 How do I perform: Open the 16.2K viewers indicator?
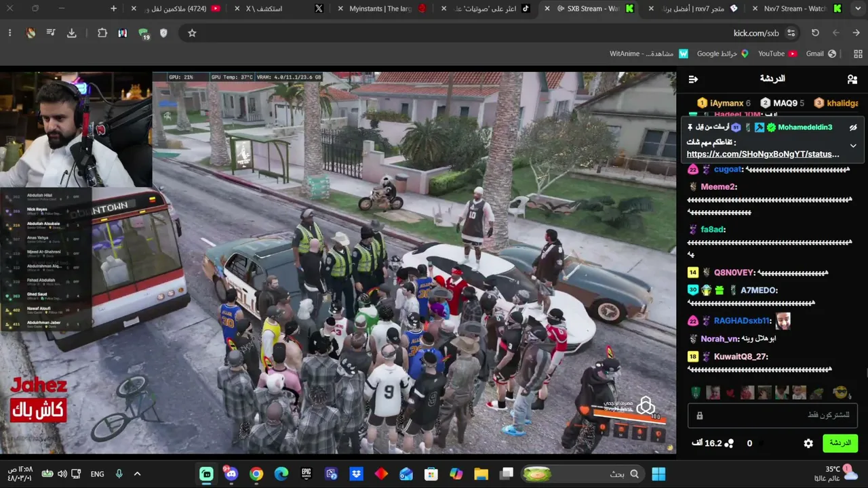tap(712, 443)
